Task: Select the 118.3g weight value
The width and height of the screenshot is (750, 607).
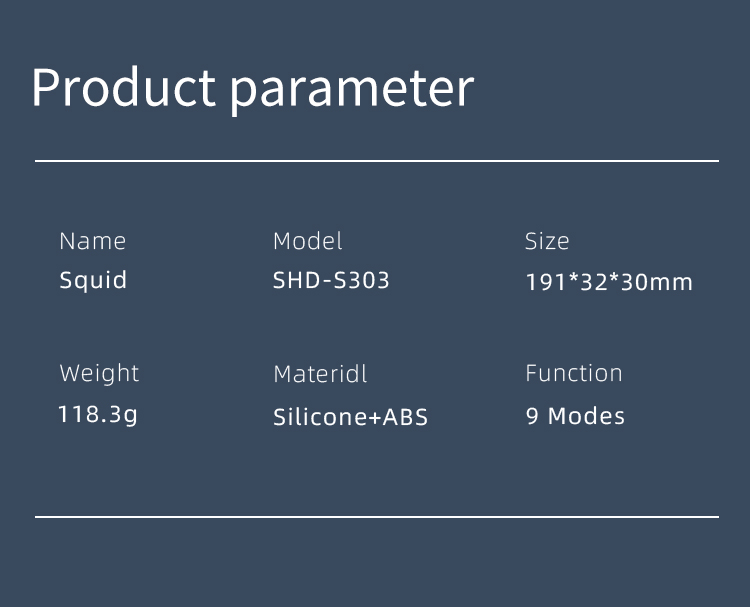Action: (98, 414)
